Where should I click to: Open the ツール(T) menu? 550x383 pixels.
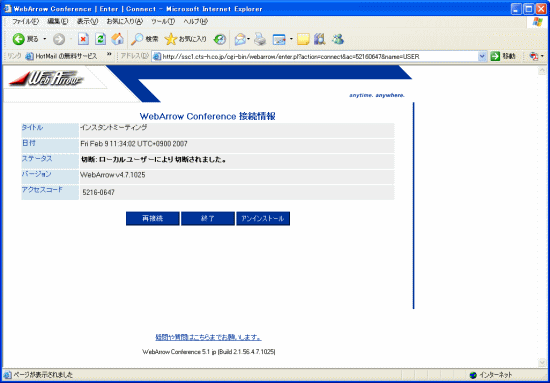[x=163, y=22]
